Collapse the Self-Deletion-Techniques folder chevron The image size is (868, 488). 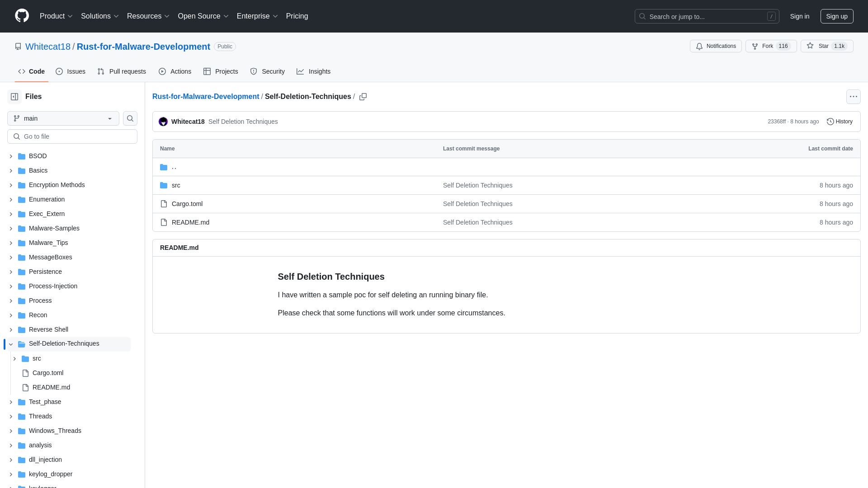tap(11, 344)
